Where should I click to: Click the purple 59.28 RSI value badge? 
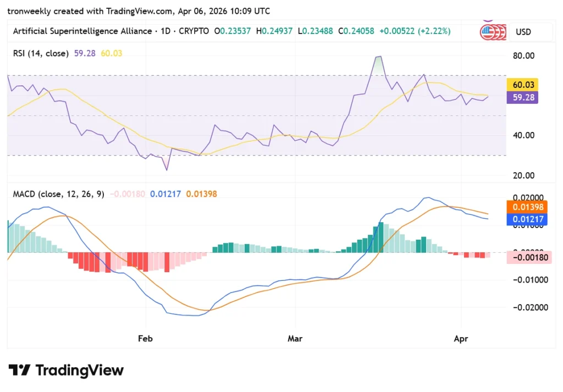522,97
